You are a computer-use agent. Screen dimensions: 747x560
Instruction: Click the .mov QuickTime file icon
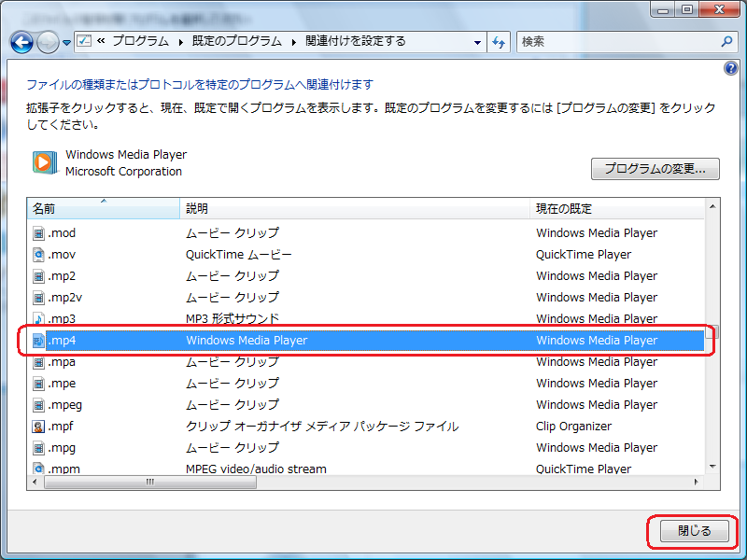pyautogui.click(x=38, y=255)
